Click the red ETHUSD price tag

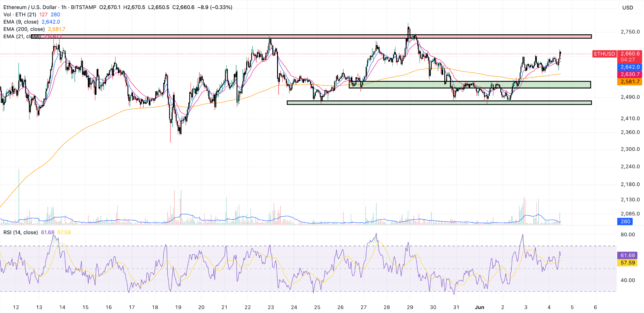point(604,54)
